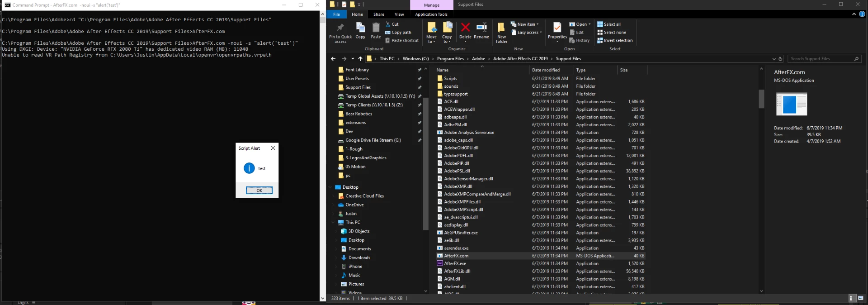Screen dimensions: 868x305
Task: Switch to details view button in status bar
Action: [x=852, y=298]
